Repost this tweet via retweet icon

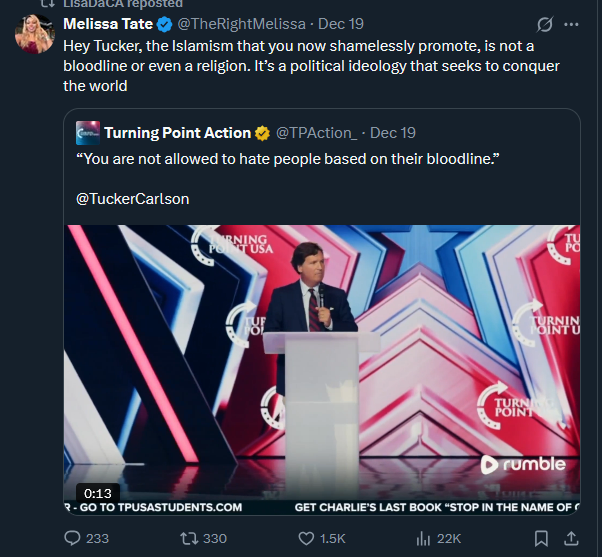pos(187,538)
